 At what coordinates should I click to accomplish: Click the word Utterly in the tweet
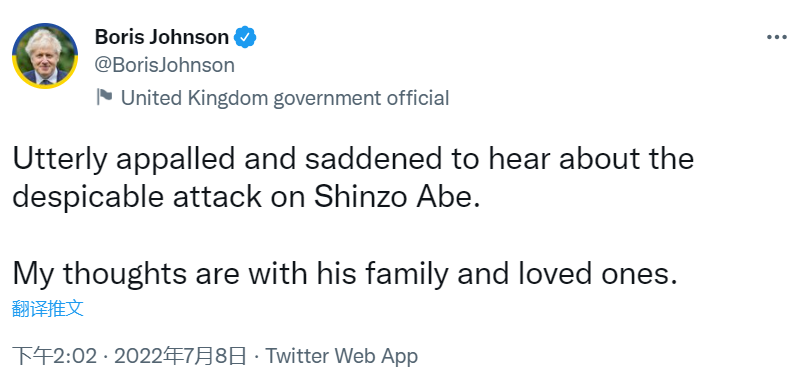point(60,161)
